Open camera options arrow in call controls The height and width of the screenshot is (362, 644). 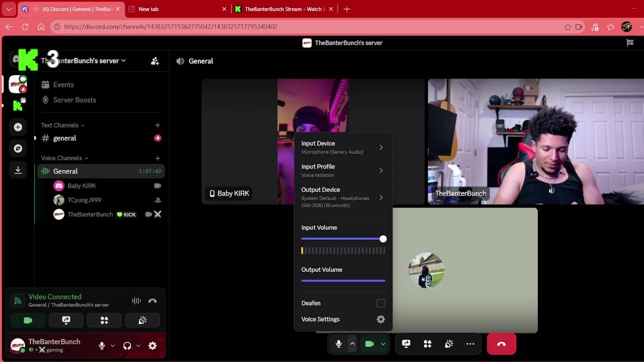pos(383,344)
